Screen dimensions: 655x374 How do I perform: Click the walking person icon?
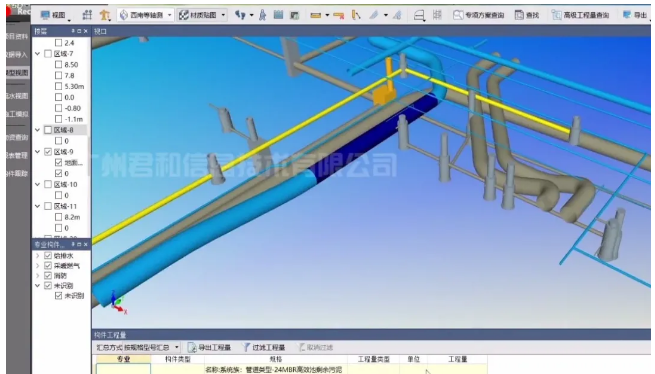(x=262, y=15)
